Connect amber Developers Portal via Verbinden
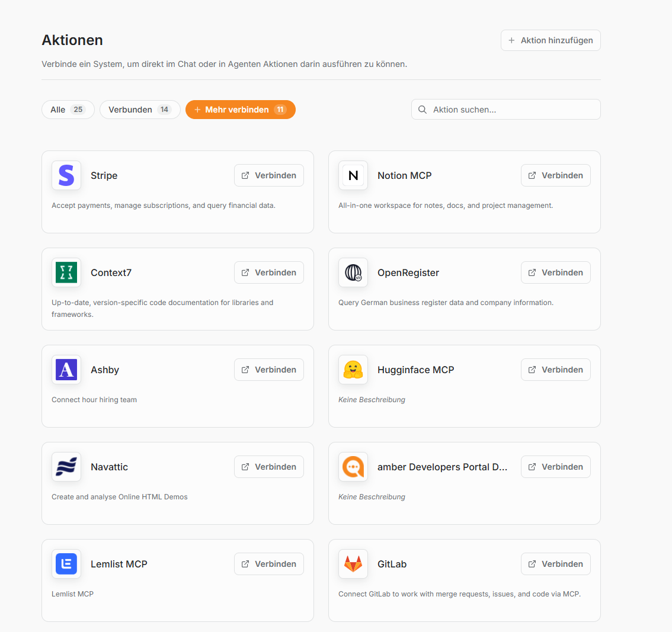The height and width of the screenshot is (632, 672). tap(555, 467)
